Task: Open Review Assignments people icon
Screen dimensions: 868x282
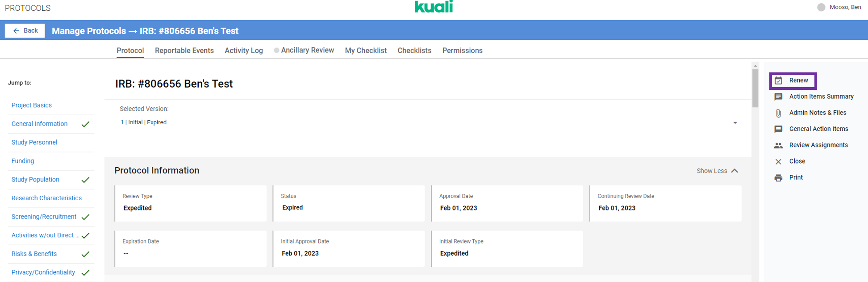Action: pyautogui.click(x=778, y=145)
